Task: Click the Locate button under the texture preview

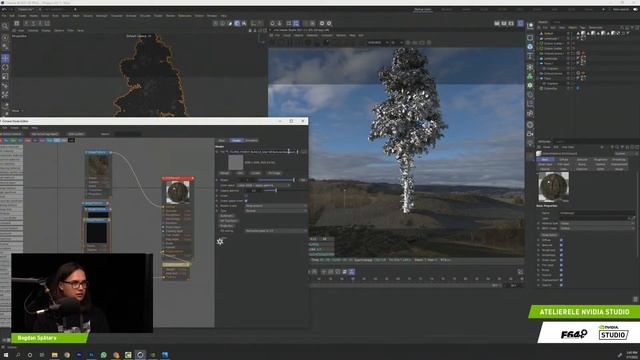Action: [x=256, y=173]
